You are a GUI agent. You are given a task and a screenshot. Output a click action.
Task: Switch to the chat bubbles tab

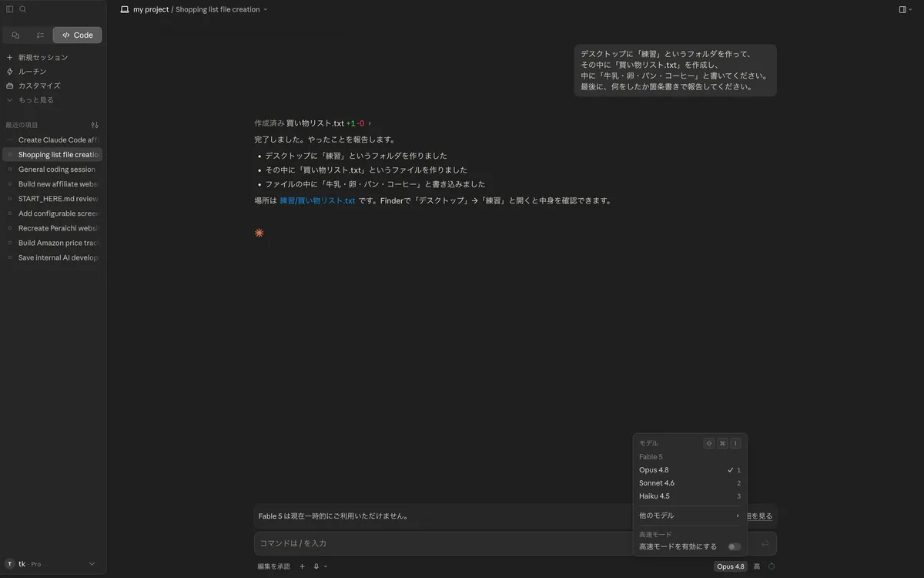point(15,35)
